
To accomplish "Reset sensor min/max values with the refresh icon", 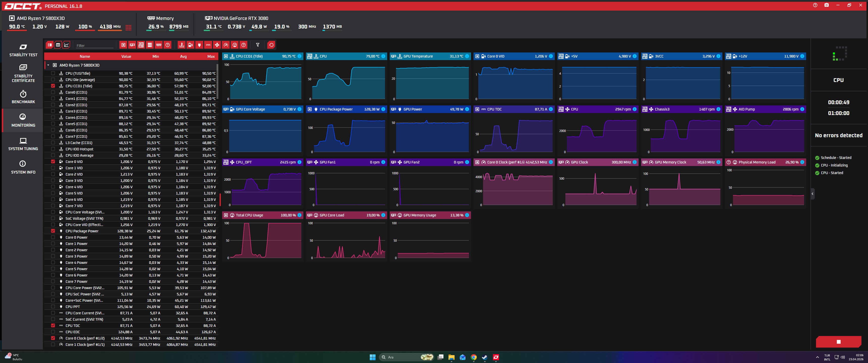I will [x=271, y=45].
